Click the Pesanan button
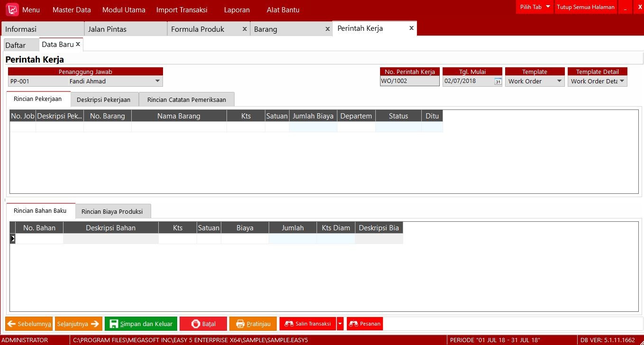644x345 pixels. point(364,324)
